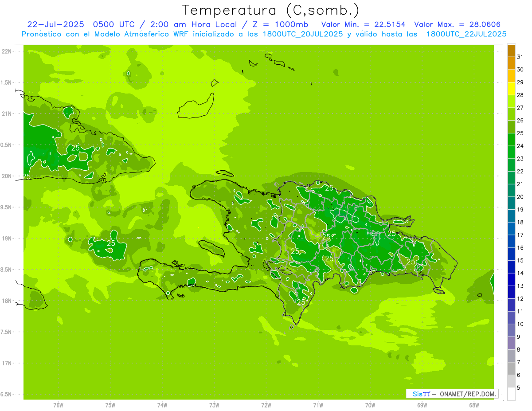Pick the orange color bar segment between 30 and 31
532x411 pixels.
[x=511, y=63]
